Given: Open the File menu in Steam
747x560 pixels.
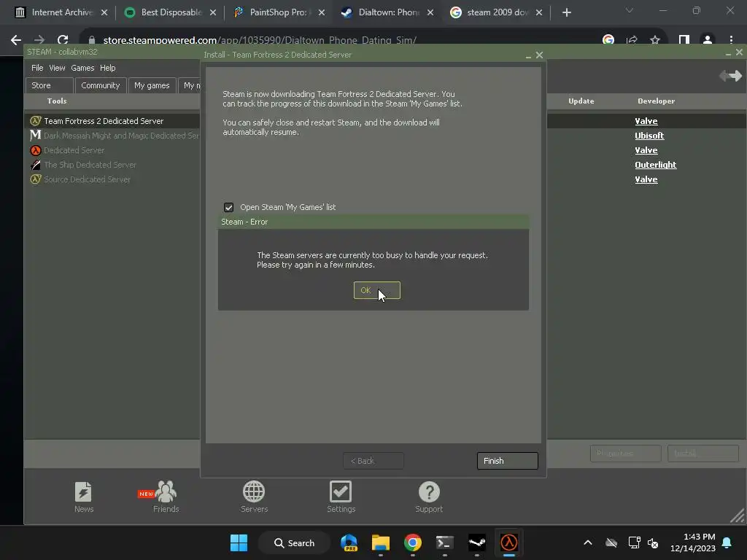Looking at the screenshot, I should click(37, 68).
